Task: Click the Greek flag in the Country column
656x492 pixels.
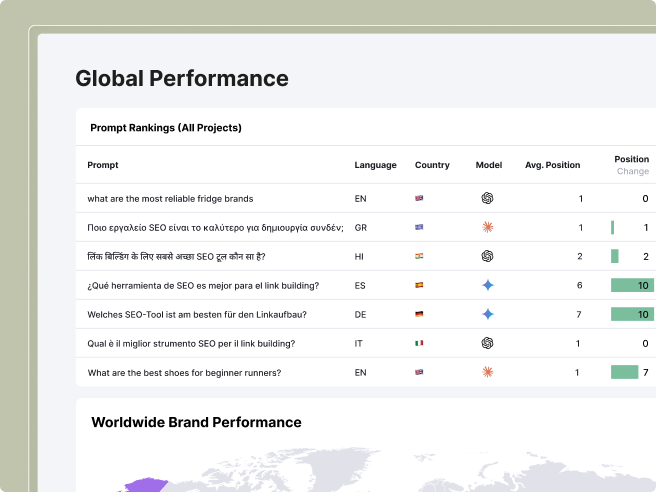Action: coord(419,228)
